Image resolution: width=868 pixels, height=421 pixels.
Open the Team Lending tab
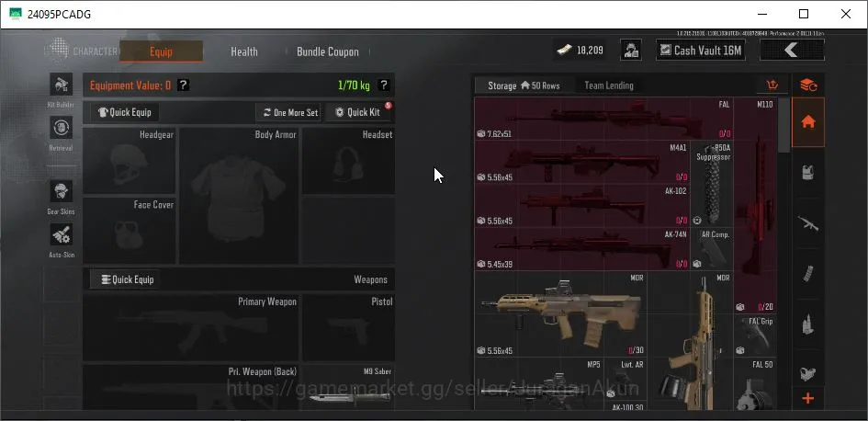point(609,85)
